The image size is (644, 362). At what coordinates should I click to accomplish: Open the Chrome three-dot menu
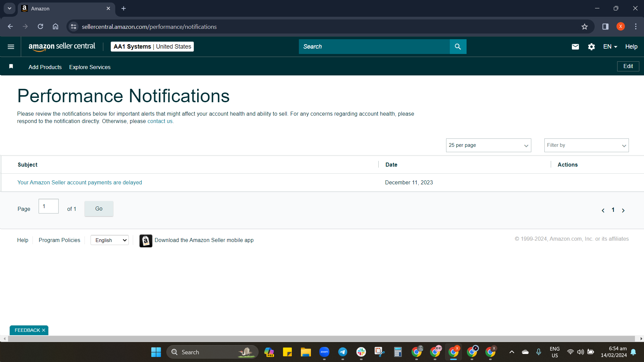pos(636,26)
